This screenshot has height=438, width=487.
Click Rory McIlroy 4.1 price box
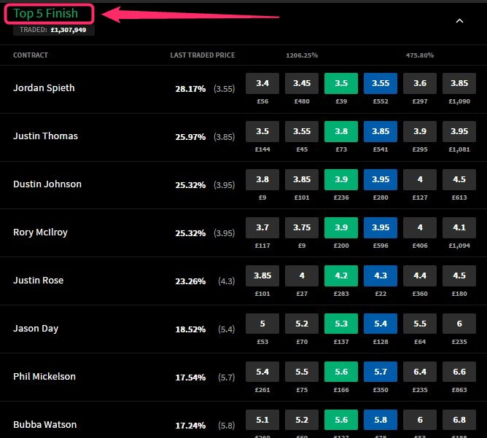[x=459, y=228]
